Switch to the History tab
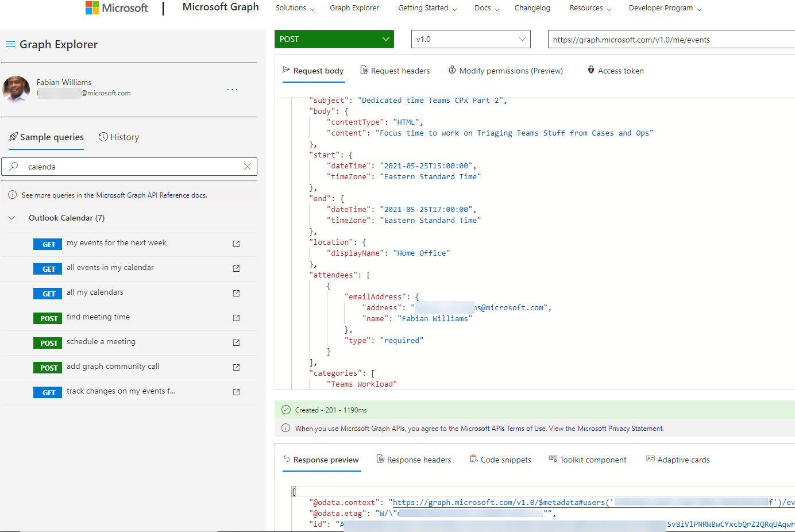This screenshot has height=532, width=795. pos(119,137)
